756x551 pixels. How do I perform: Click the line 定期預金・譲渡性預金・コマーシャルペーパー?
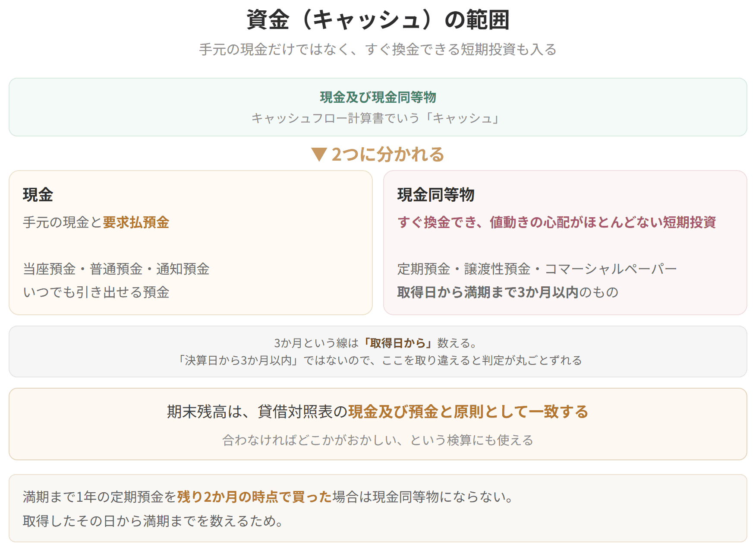click(537, 269)
